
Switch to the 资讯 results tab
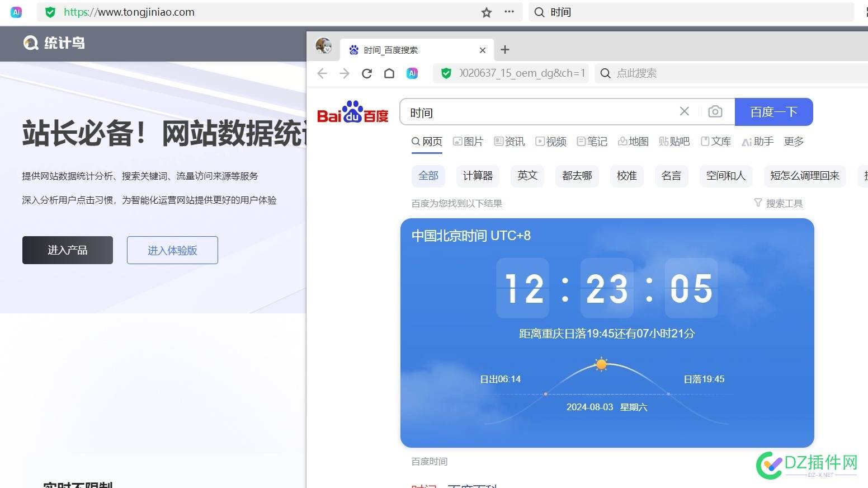(510, 142)
